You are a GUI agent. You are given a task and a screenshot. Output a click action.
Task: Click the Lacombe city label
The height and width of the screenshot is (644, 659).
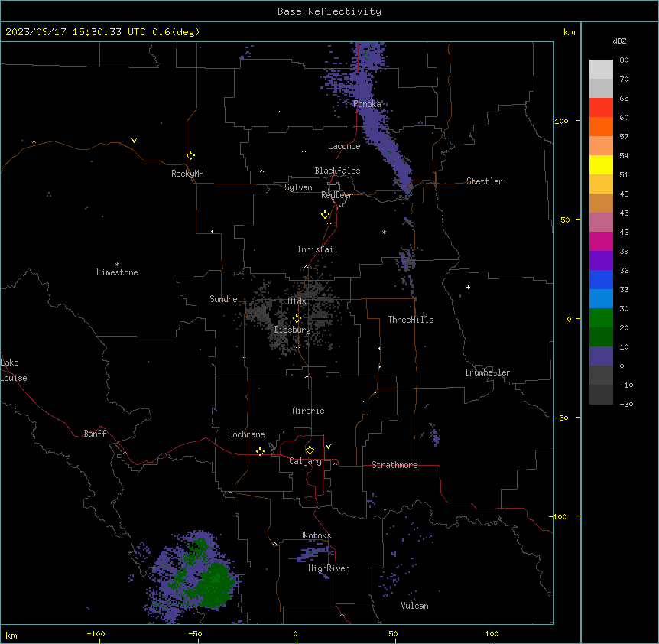[344, 146]
